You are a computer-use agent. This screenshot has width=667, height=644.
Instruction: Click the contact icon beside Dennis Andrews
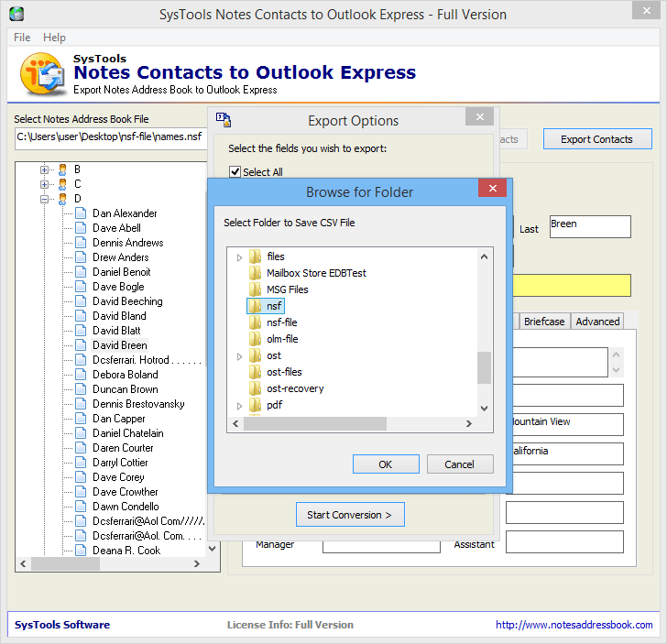click(81, 243)
